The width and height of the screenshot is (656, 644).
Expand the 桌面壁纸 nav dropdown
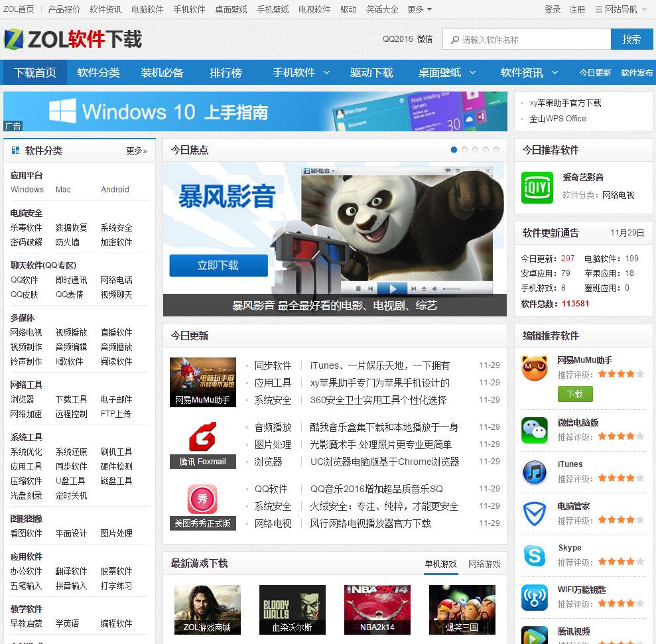point(472,72)
